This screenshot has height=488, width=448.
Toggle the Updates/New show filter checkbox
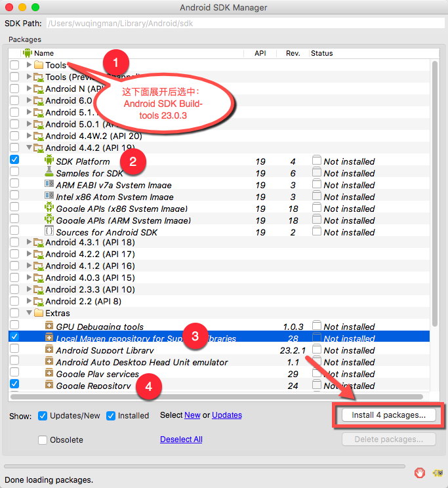43,416
